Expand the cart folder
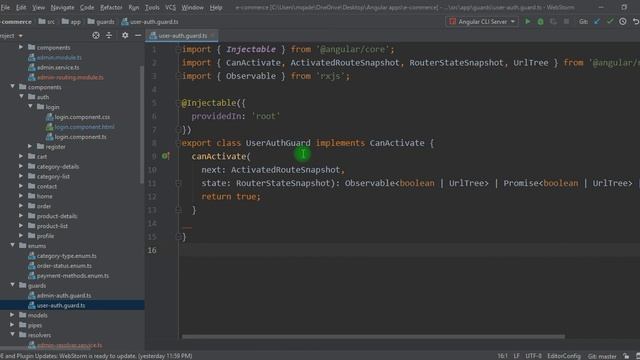This screenshot has width=640, height=360. (21, 156)
